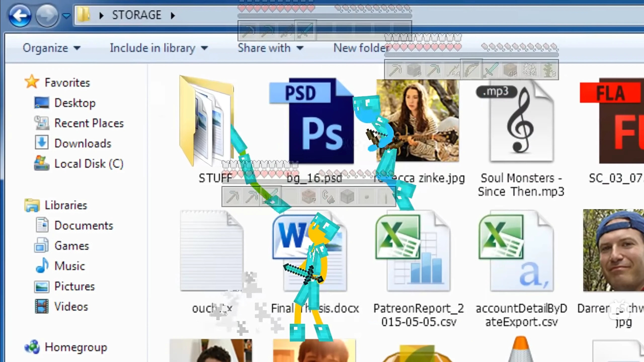Open the Include in library dropdown
This screenshot has height=362, width=644.
coord(158,48)
